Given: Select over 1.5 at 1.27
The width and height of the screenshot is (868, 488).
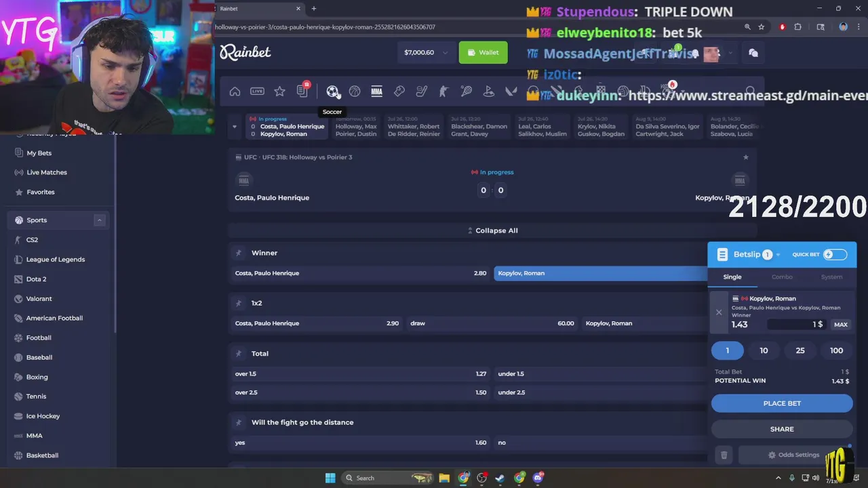Looking at the screenshot, I should pyautogui.click(x=360, y=373).
